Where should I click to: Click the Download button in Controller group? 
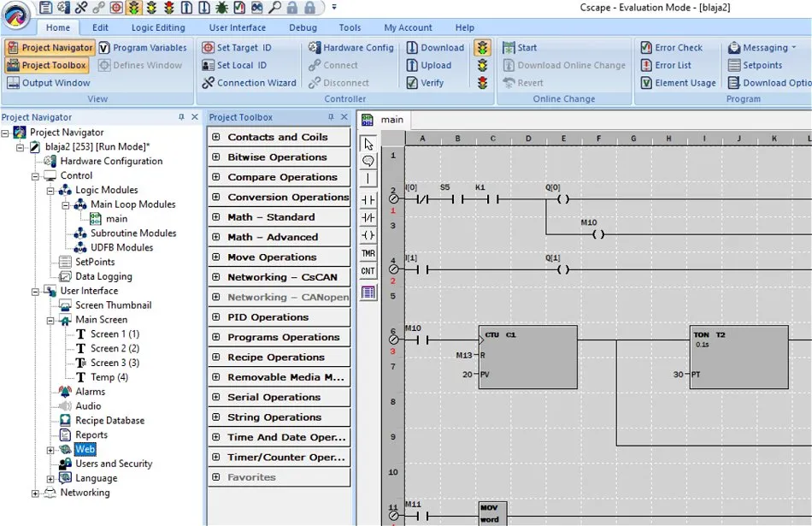pyautogui.click(x=435, y=48)
